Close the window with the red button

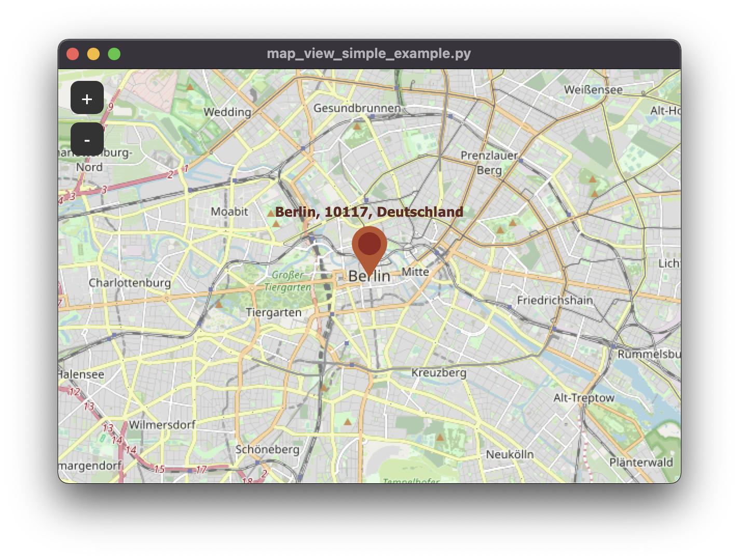(x=73, y=54)
